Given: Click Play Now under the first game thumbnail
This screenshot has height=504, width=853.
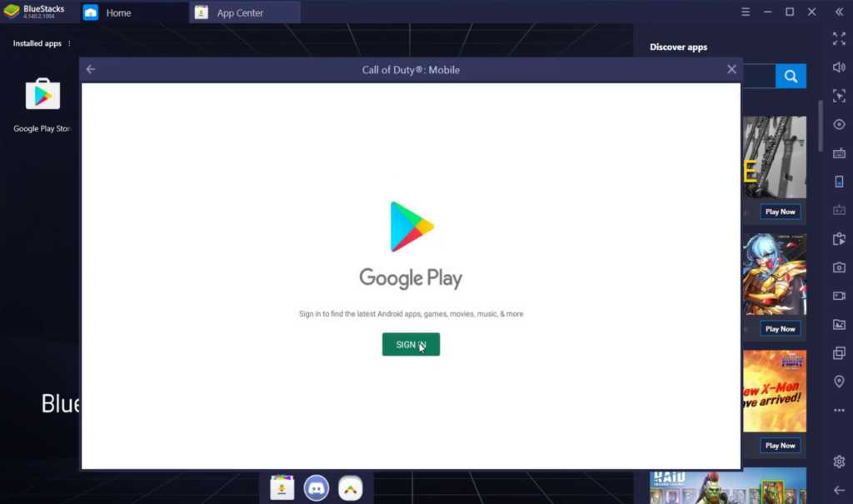Looking at the screenshot, I should (x=780, y=212).
